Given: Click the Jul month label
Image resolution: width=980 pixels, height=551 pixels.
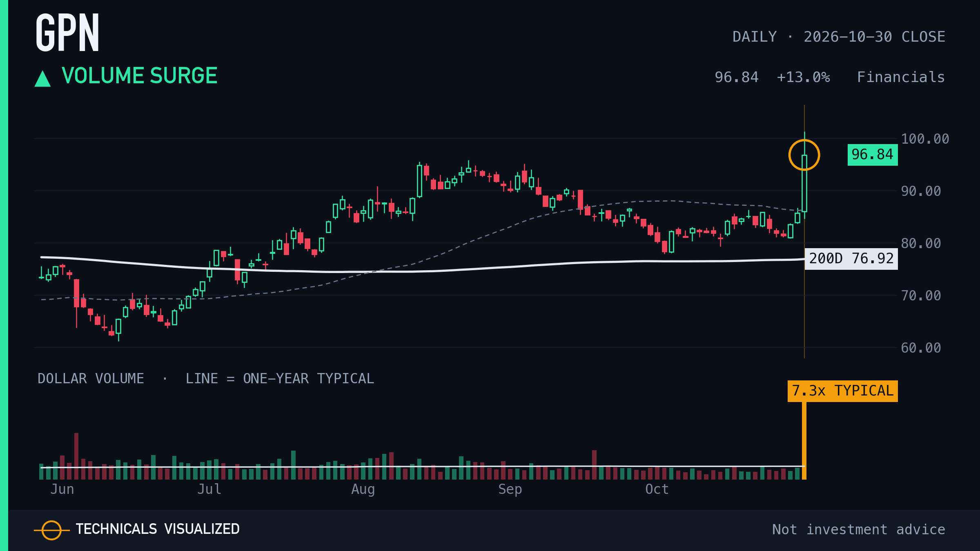Looking at the screenshot, I should pos(209,489).
